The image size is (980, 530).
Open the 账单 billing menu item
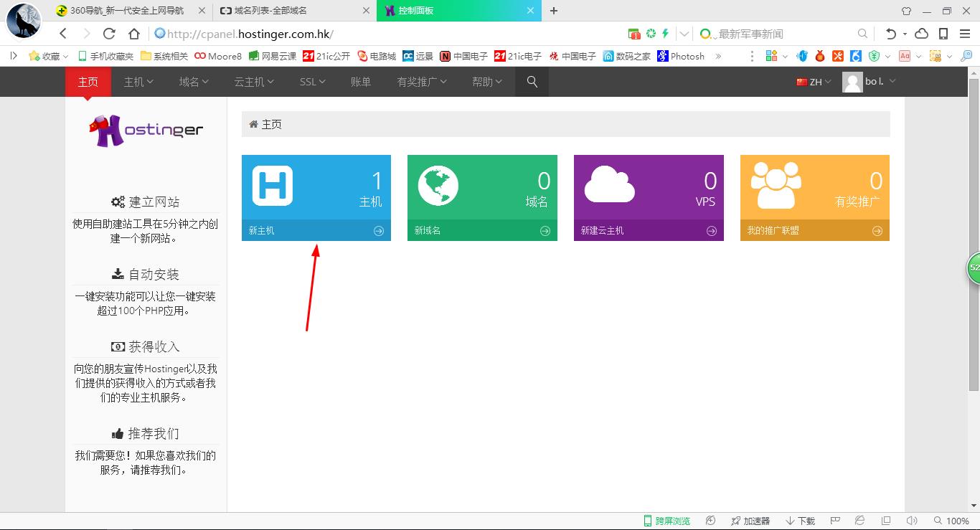pos(361,82)
